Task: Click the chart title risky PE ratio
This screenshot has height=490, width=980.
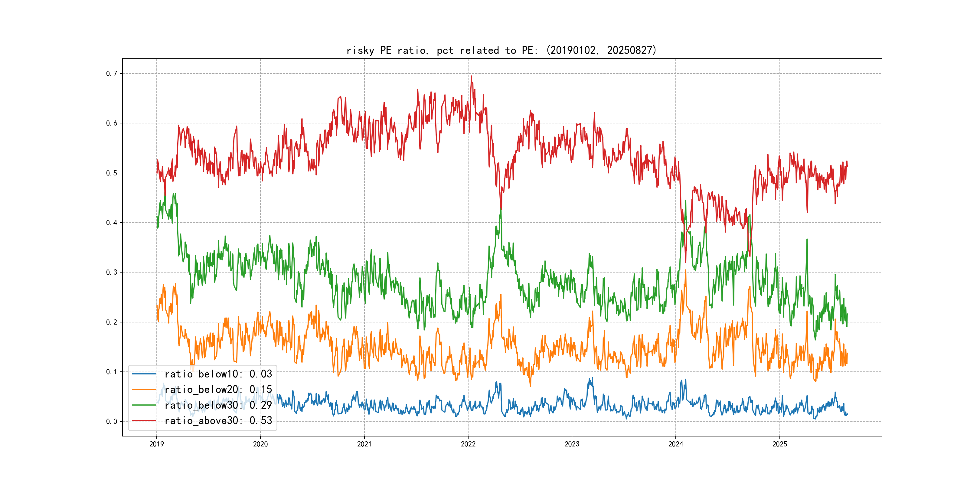Action: pyautogui.click(x=501, y=50)
